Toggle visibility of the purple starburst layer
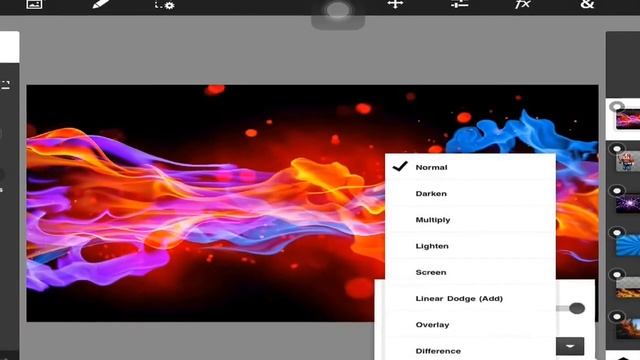 click(617, 191)
